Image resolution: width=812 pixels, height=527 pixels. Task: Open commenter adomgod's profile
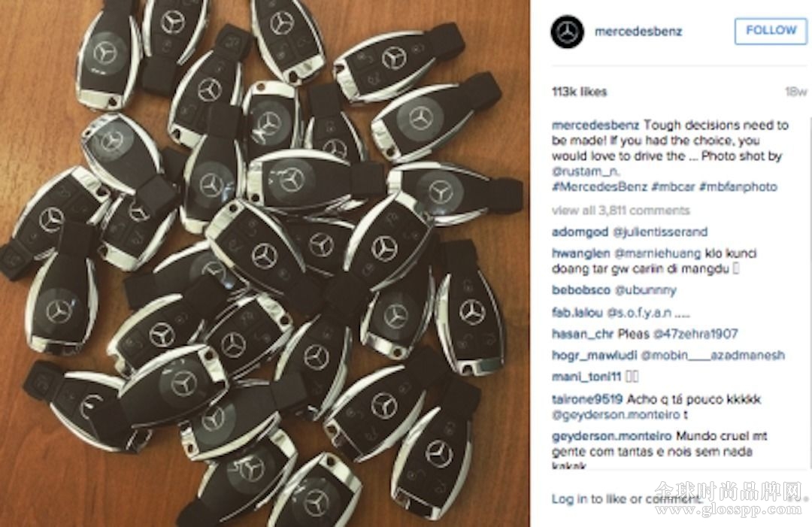click(x=580, y=232)
